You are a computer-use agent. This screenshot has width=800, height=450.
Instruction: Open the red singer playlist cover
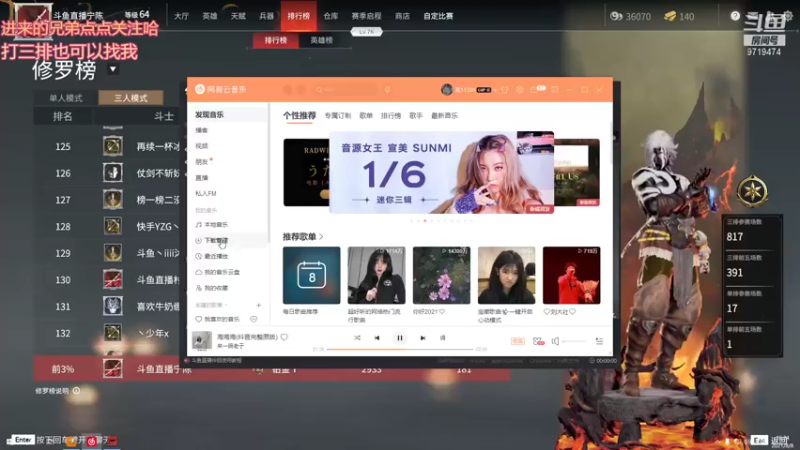[571, 276]
